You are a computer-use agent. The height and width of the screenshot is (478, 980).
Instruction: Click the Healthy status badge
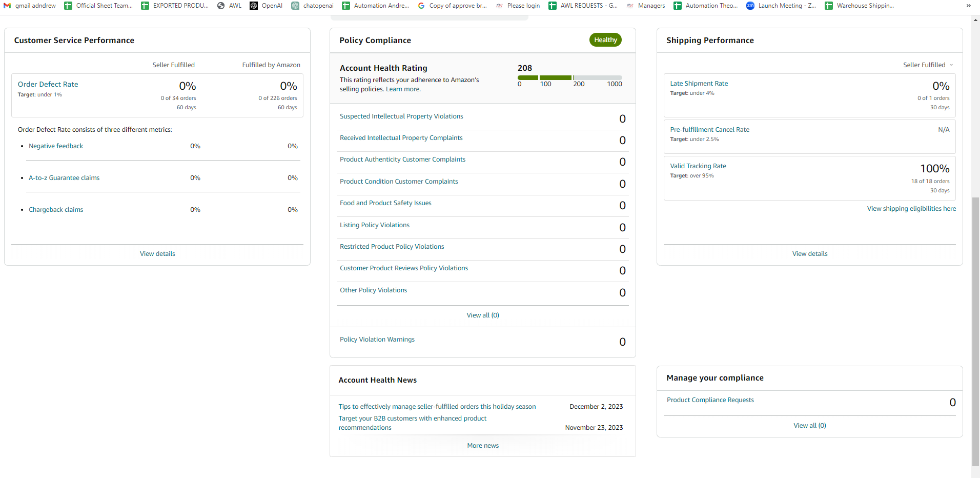tap(605, 40)
